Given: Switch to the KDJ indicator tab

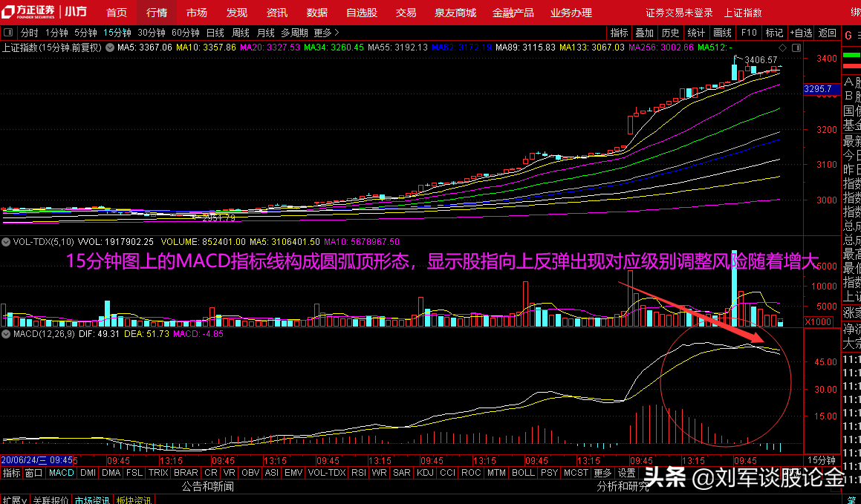Looking at the screenshot, I should (424, 472).
